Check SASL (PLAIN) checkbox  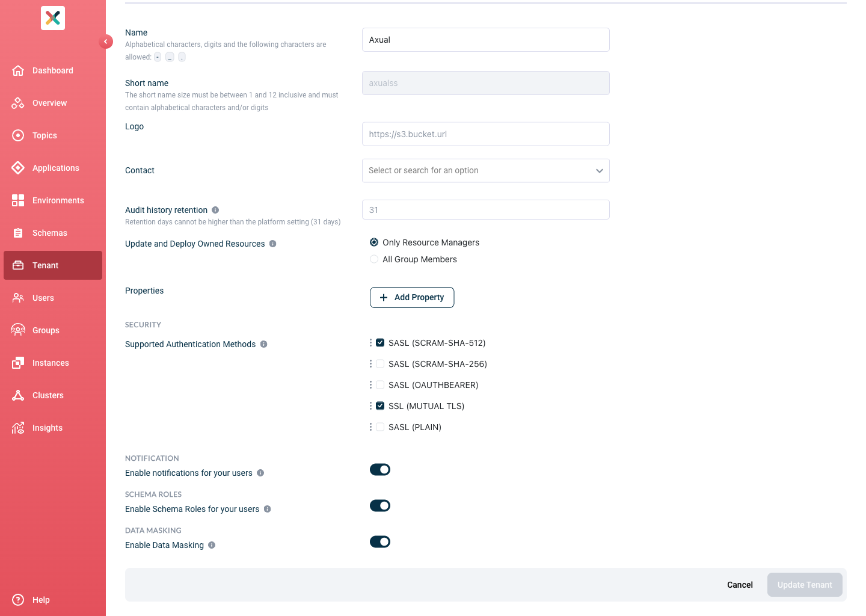click(x=380, y=427)
